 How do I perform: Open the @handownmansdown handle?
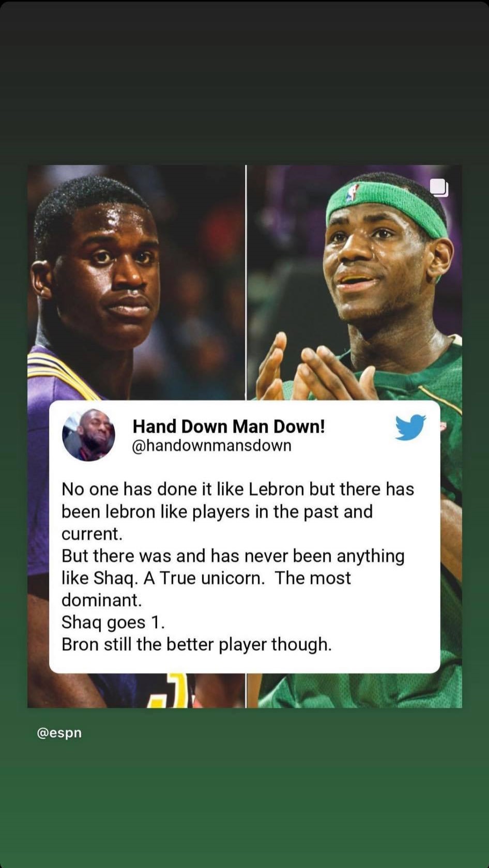click(x=212, y=446)
